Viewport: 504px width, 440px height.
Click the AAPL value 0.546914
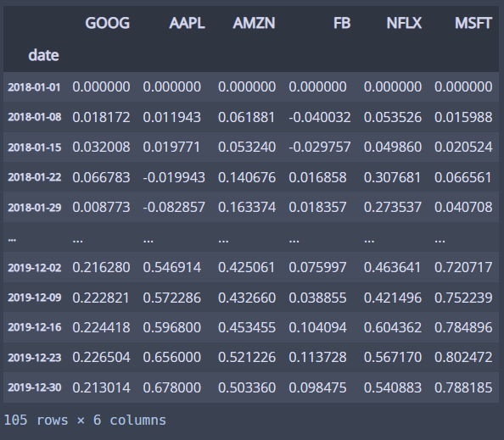click(172, 268)
